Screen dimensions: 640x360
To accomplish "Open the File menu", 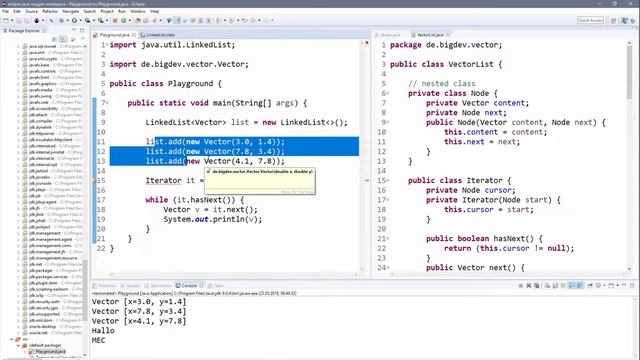I will tap(5, 11).
